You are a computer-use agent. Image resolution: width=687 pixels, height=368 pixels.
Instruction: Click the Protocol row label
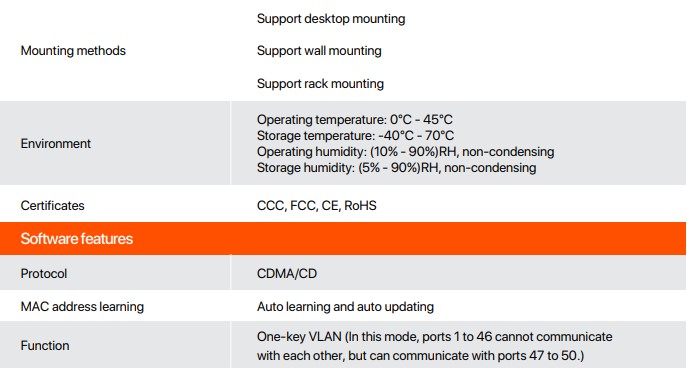[44, 273]
